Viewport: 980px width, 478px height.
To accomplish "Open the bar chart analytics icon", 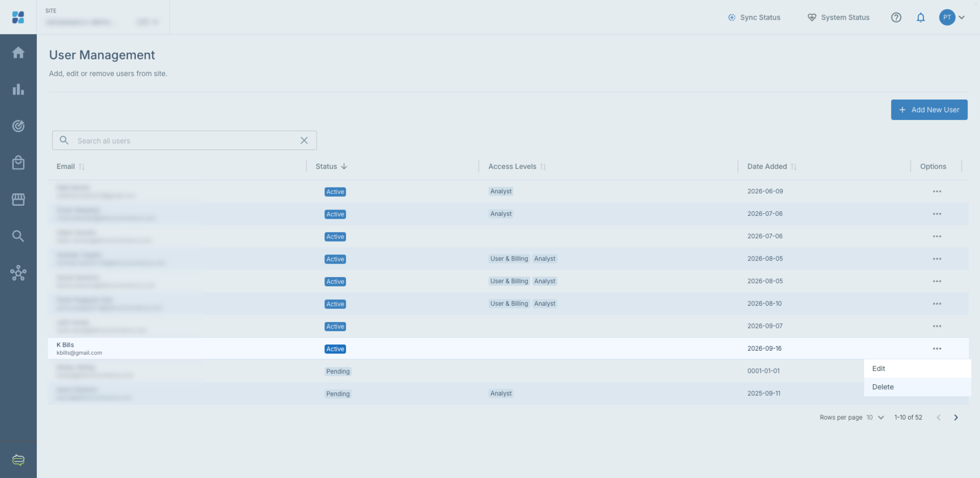I will click(18, 89).
